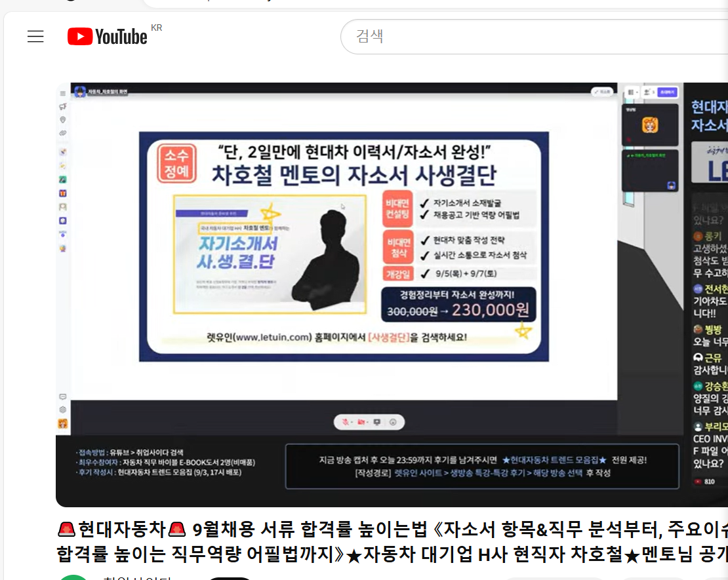Click the participants count icon beside invite
728x580 pixels.
(x=648, y=92)
